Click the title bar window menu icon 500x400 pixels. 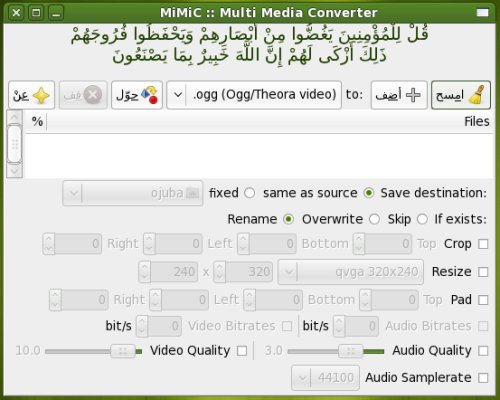pyautogui.click(x=482, y=13)
